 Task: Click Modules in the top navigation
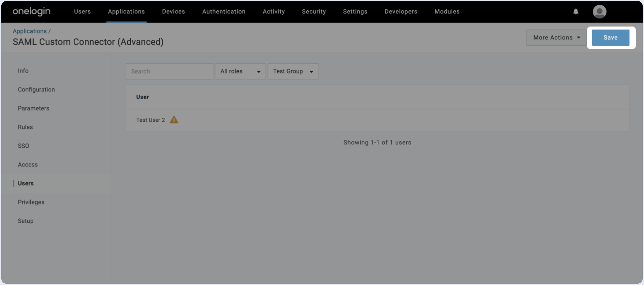[x=447, y=11]
